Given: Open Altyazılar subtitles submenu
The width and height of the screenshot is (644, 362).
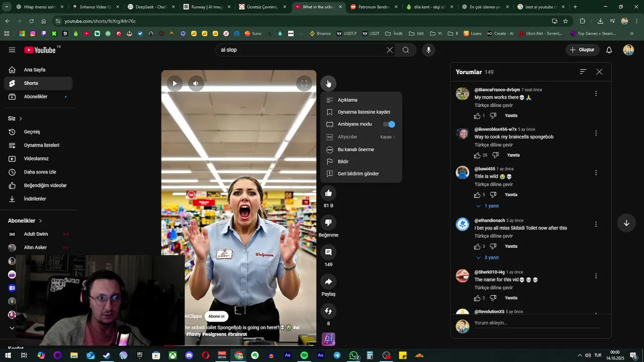Looking at the screenshot, I should click(x=361, y=137).
